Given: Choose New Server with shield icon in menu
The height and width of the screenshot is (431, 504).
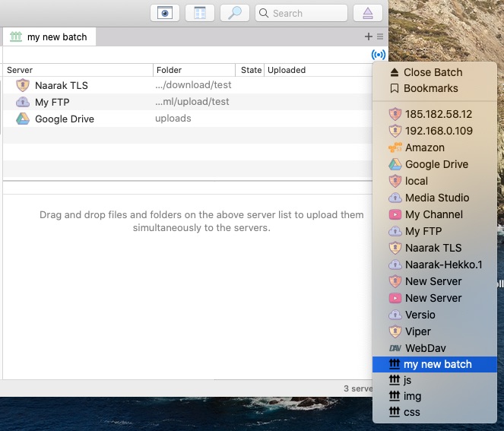Looking at the screenshot, I should [435, 281].
